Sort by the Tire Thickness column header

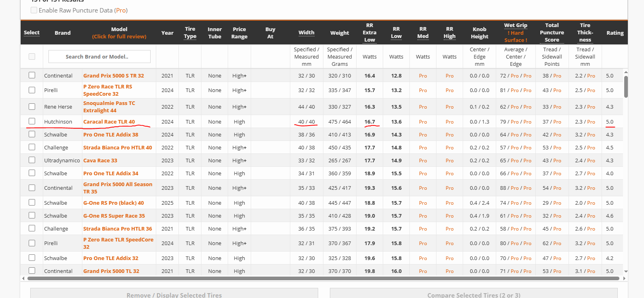click(x=585, y=33)
